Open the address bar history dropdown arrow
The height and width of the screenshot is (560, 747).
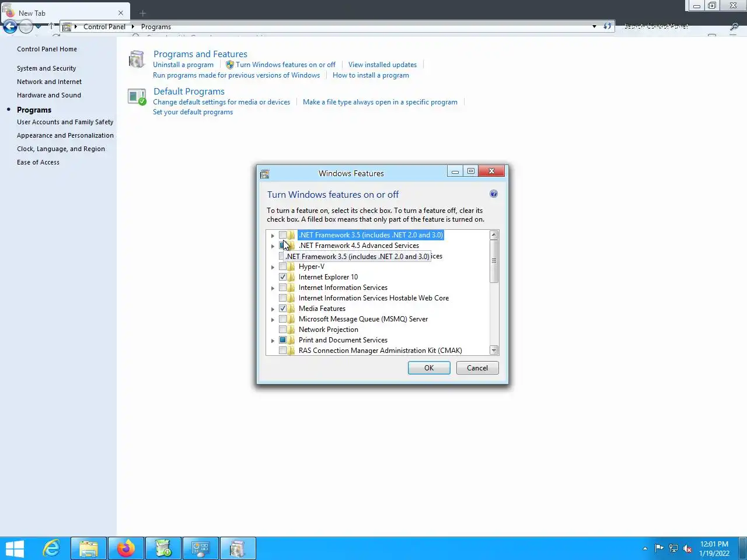[594, 26]
